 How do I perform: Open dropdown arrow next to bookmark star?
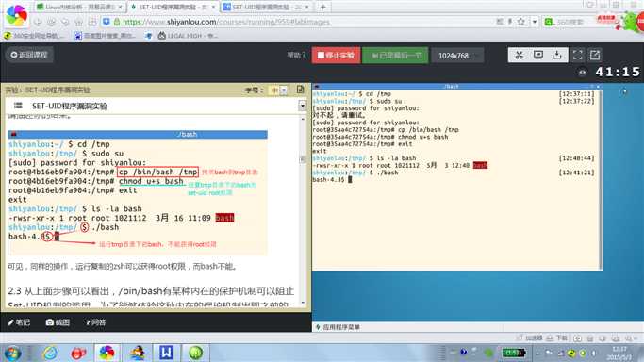pyautogui.click(x=535, y=22)
